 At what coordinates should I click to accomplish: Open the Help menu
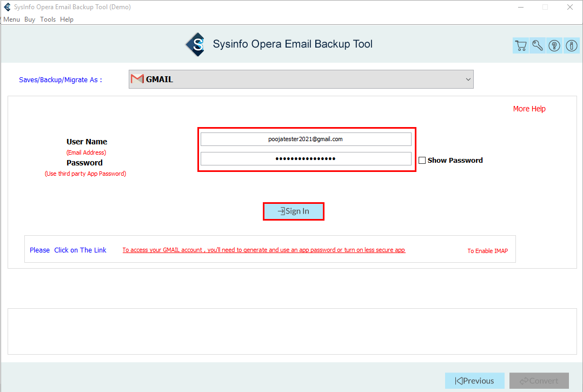coord(67,19)
